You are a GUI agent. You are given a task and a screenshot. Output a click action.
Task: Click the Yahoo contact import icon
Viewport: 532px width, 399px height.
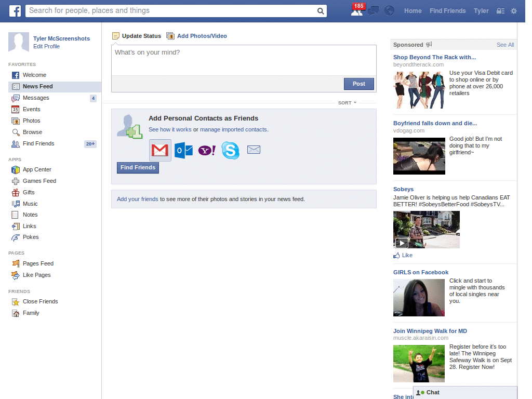[x=207, y=150]
